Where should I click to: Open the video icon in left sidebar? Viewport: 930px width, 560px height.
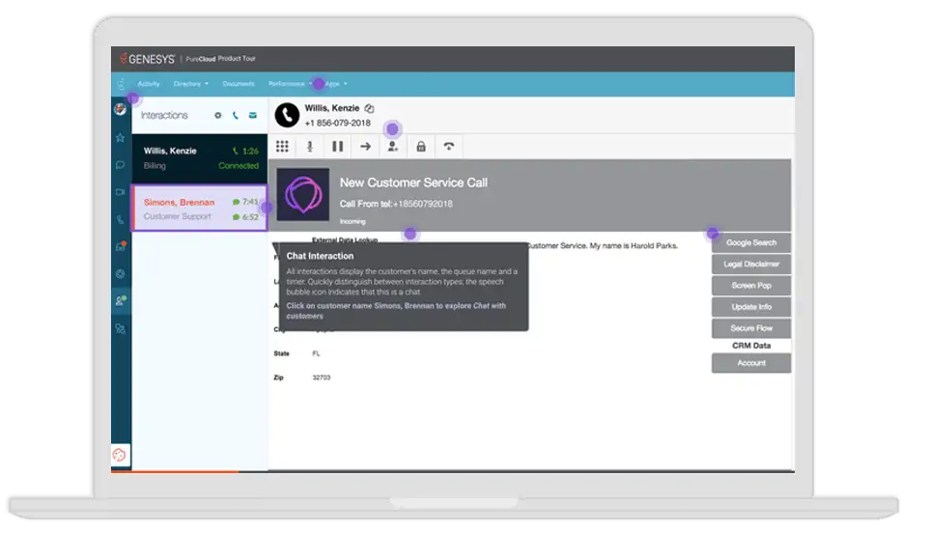121,192
